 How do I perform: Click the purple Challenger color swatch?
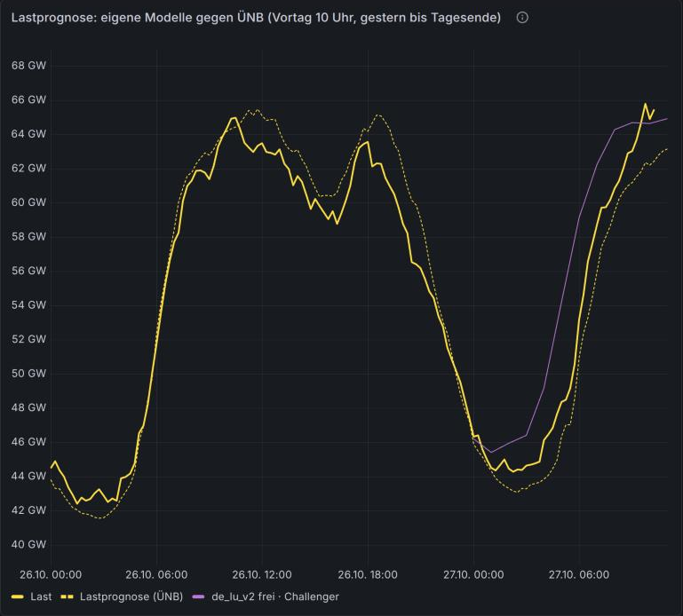[x=199, y=596]
